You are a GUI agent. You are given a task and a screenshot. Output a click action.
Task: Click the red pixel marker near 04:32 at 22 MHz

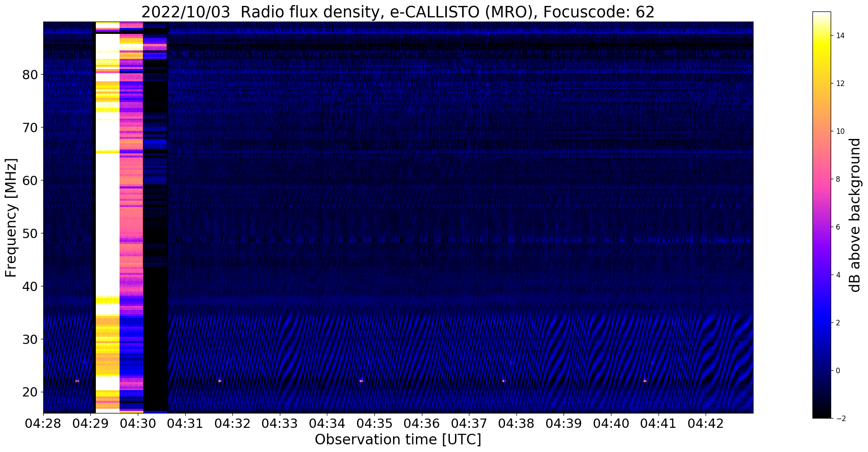tap(220, 381)
